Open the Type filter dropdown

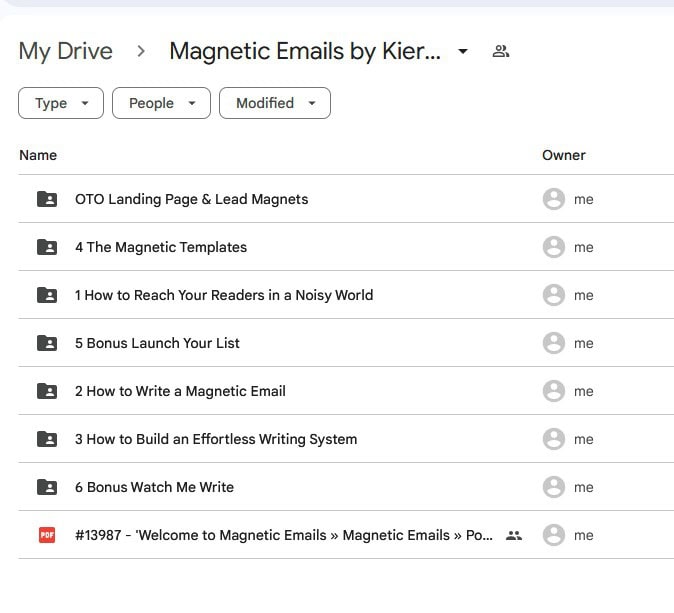pyautogui.click(x=61, y=103)
